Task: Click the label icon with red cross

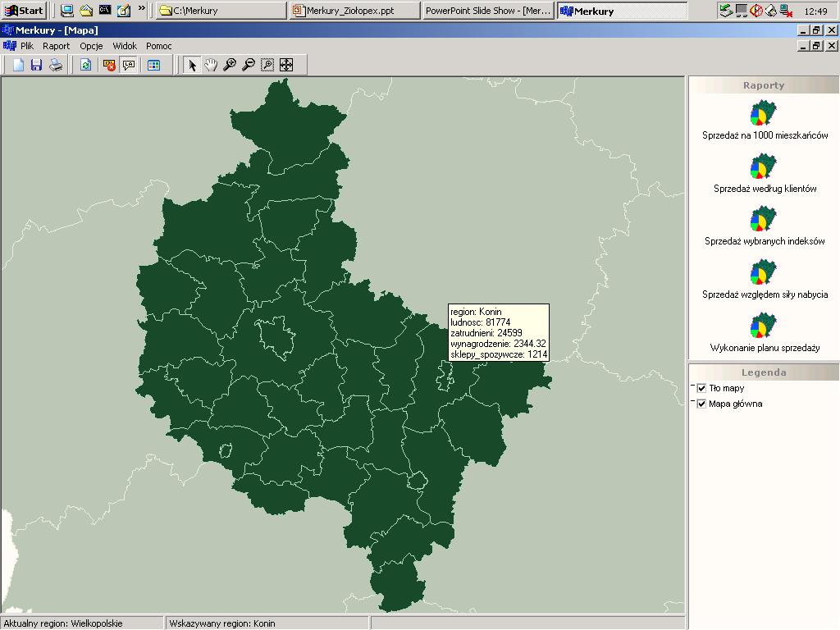Action: pos(109,66)
